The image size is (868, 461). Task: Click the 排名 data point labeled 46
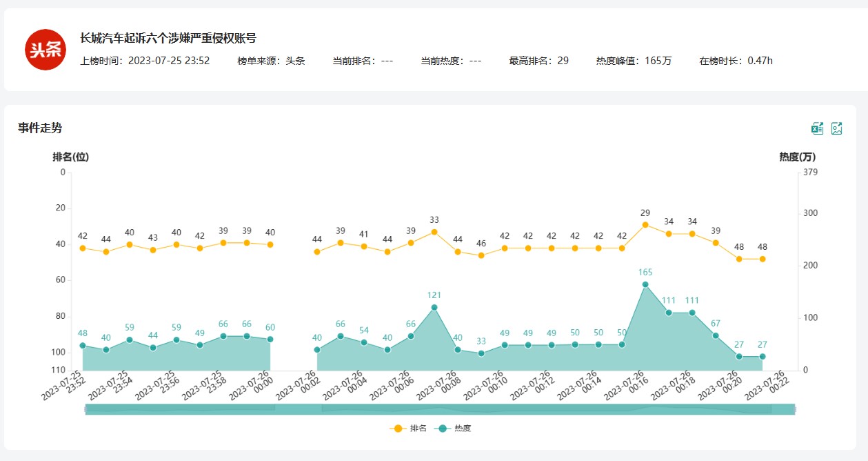(481, 255)
